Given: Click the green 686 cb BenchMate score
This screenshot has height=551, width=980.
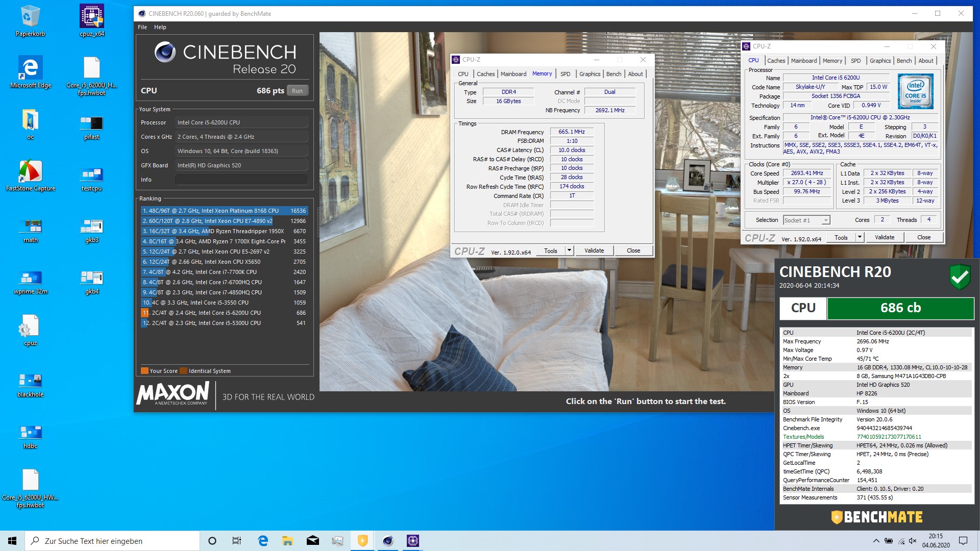Looking at the screenshot, I should [900, 308].
